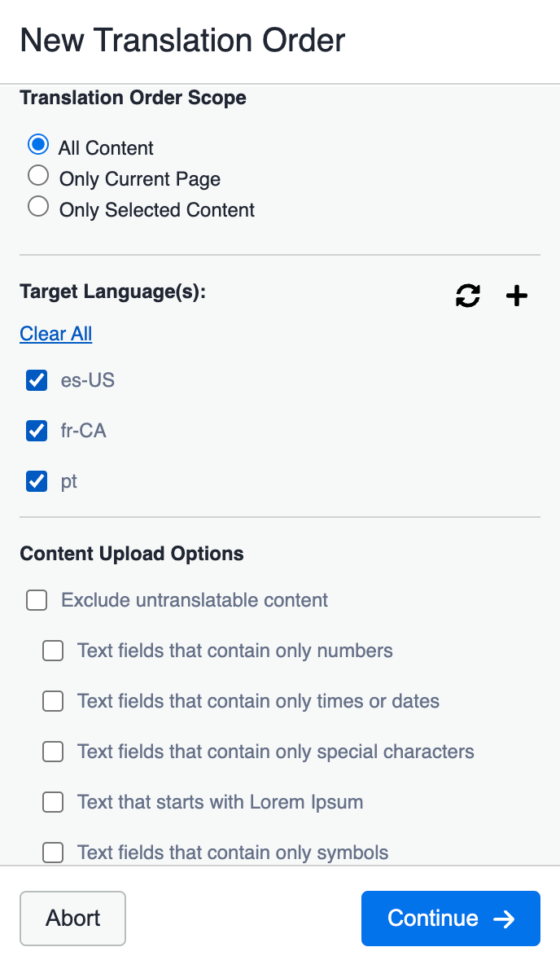Screen dimensions: 560x969
Task: Select the All Content radio button
Action: 38,145
